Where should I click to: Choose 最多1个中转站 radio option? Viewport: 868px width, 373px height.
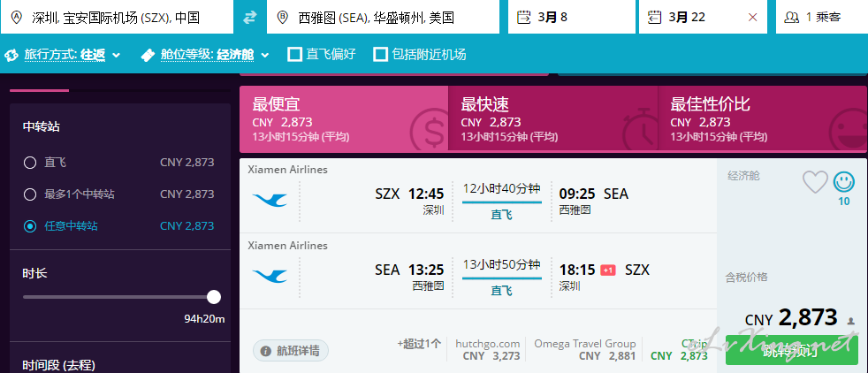pyautogui.click(x=30, y=194)
